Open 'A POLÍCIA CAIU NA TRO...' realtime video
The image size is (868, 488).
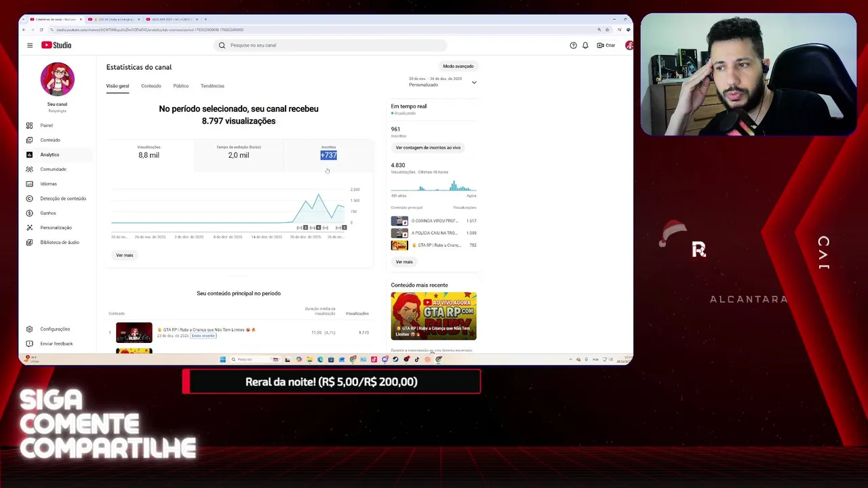pos(434,233)
